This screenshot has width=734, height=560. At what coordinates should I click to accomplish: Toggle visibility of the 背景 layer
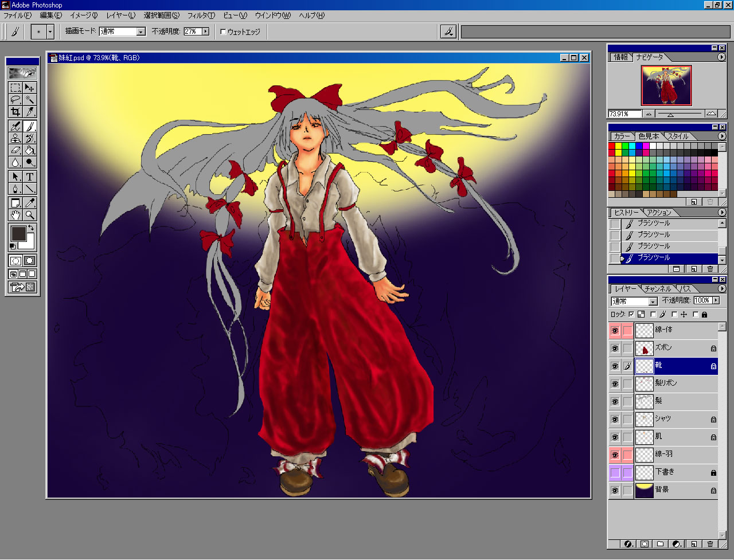pos(615,491)
